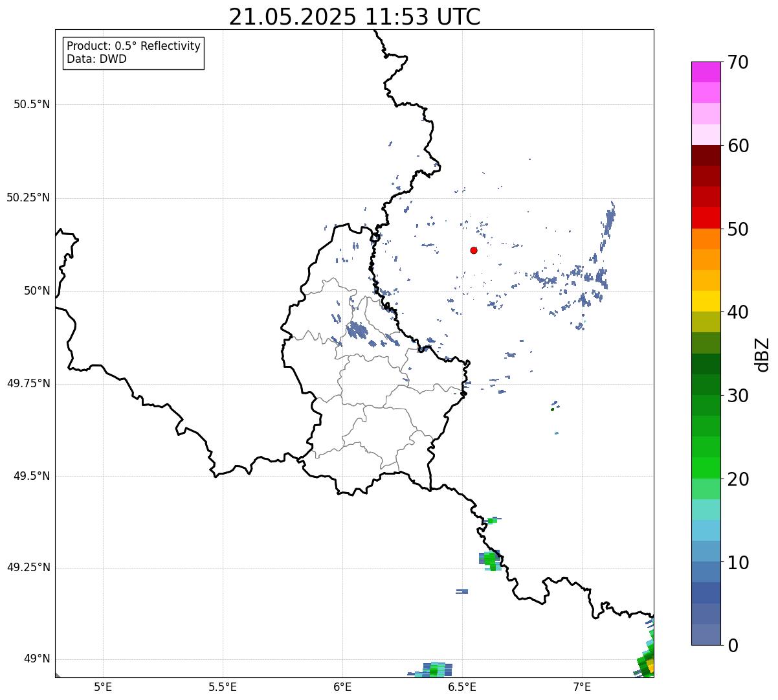
Task: Click the 50.5°N latitude label
Action: coord(32,104)
